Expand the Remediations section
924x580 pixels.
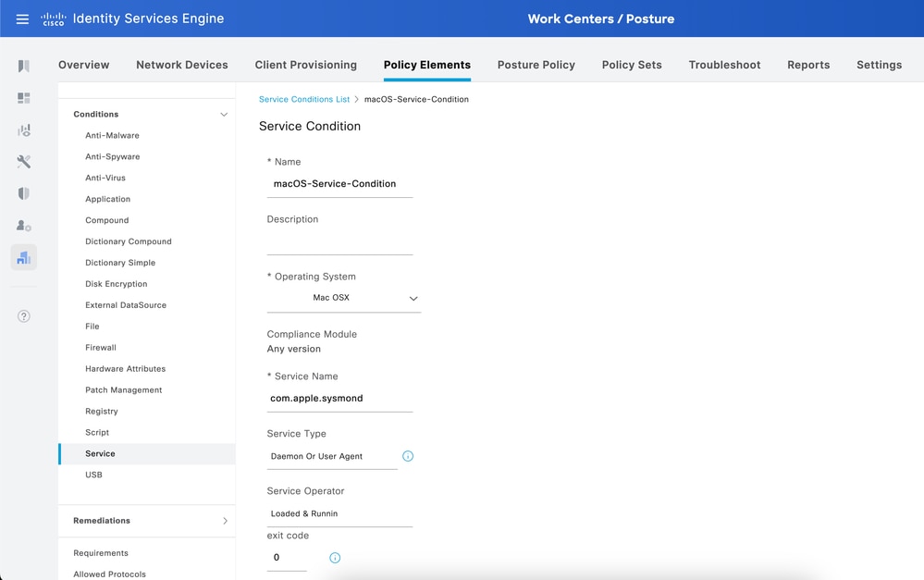pyautogui.click(x=225, y=521)
